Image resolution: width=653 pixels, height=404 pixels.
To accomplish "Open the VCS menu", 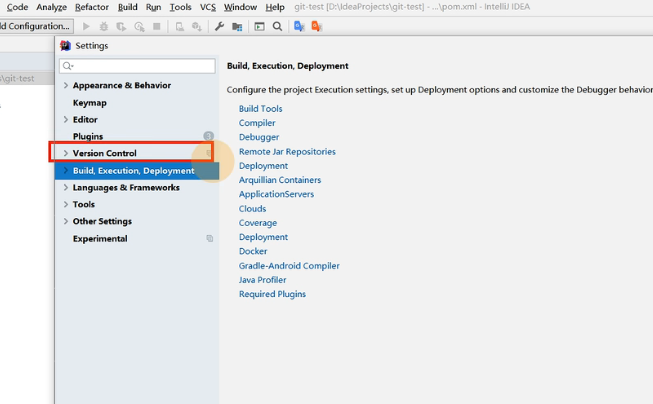I will [x=207, y=7].
